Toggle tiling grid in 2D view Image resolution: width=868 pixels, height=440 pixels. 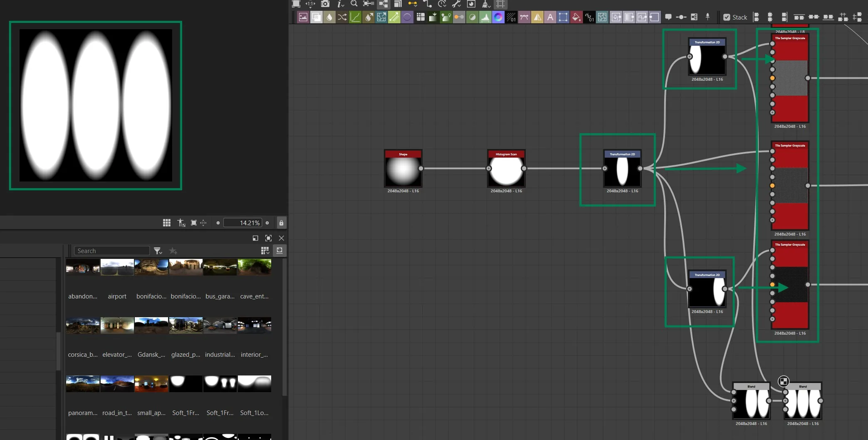coord(167,223)
